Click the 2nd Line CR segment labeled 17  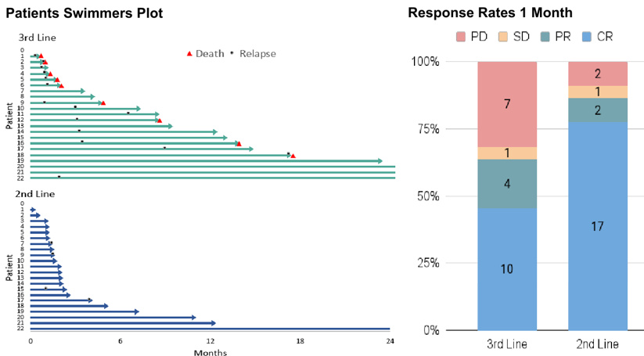598,226
